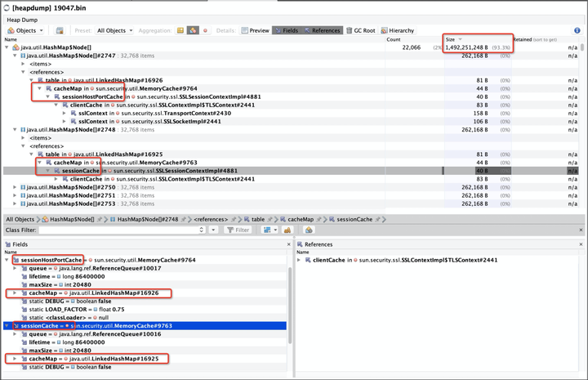Click <references> breadcrumb segment
Viewport: 588px width, 380px height.
tap(211, 220)
